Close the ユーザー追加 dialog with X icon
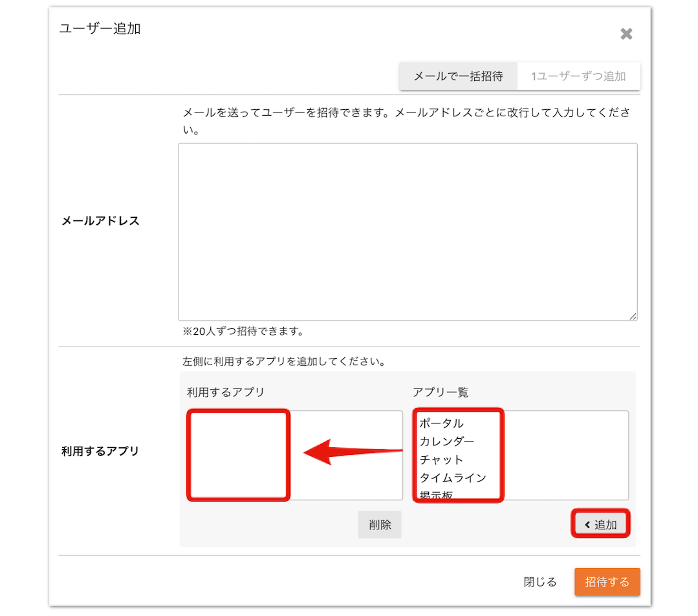This screenshot has height=616, width=698. coord(626,34)
